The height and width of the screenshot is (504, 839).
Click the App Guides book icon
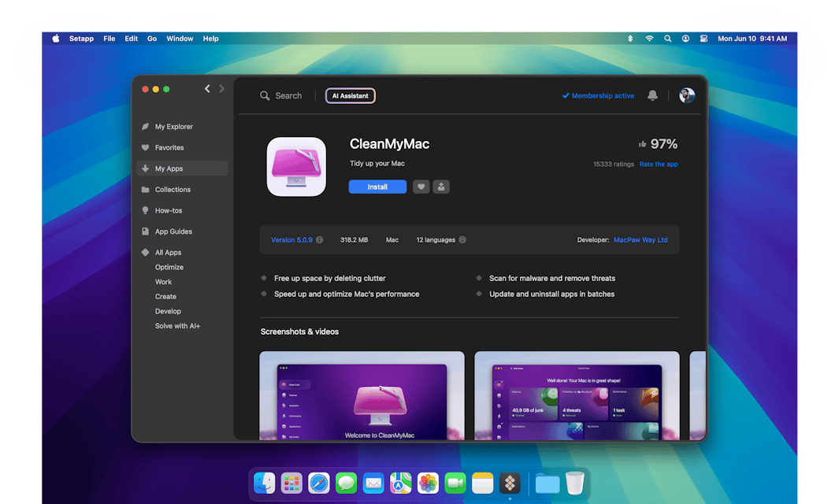coord(145,232)
